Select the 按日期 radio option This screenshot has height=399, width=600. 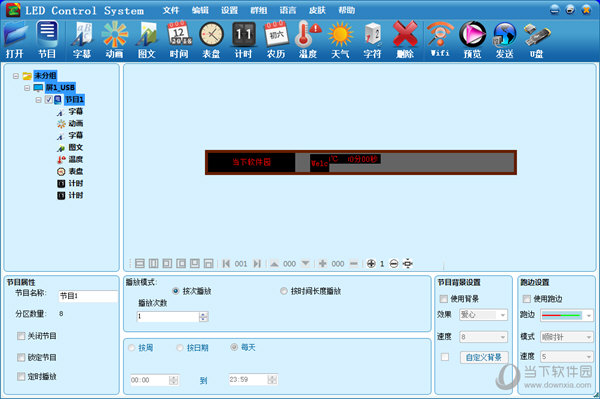pyautogui.click(x=180, y=348)
